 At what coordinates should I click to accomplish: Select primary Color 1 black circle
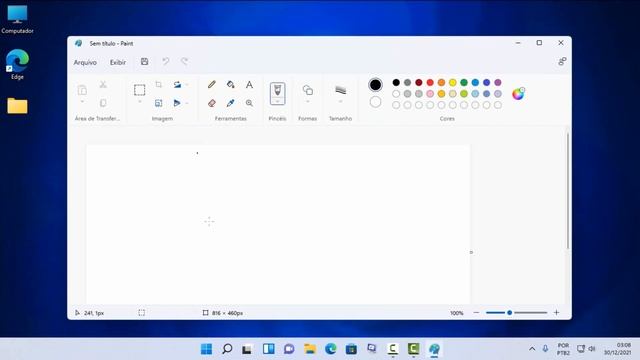pyautogui.click(x=375, y=85)
